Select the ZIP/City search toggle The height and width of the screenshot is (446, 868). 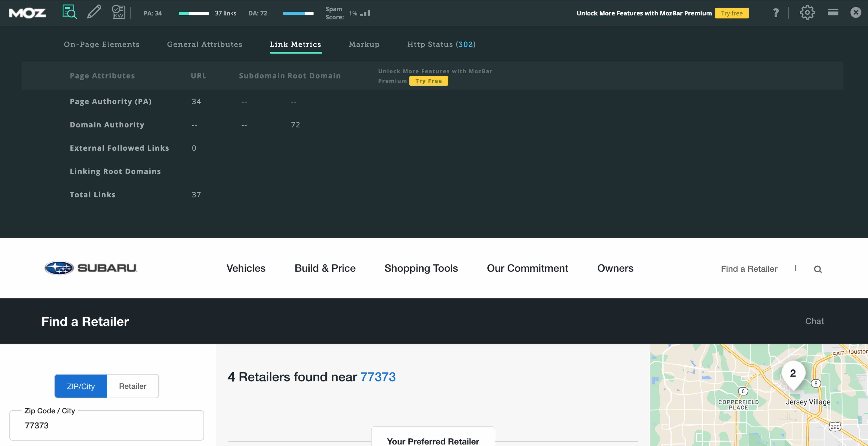click(81, 386)
